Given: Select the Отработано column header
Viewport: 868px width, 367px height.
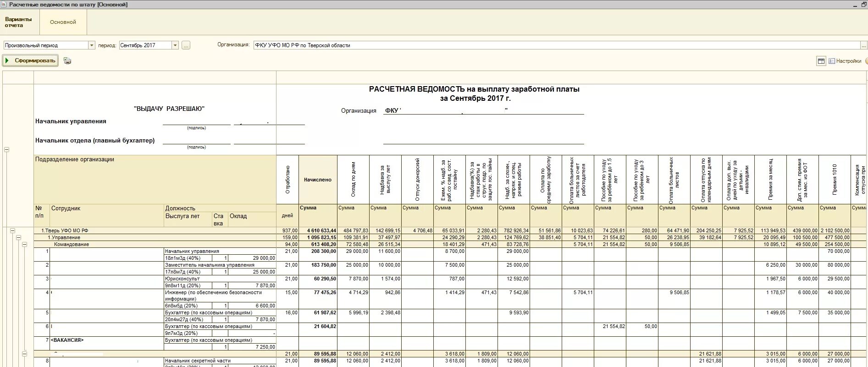Looking at the screenshot, I should click(x=287, y=180).
